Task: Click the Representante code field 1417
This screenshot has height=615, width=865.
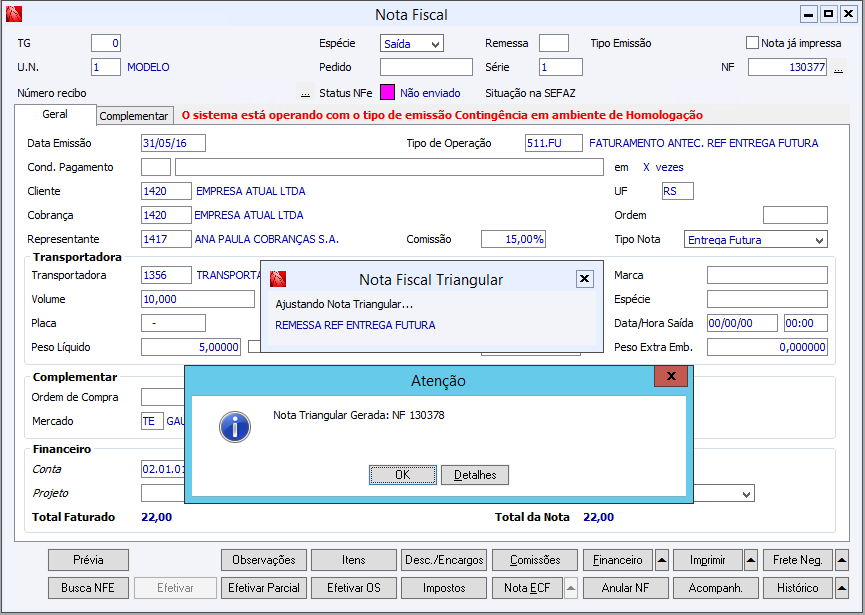Action: pos(167,239)
